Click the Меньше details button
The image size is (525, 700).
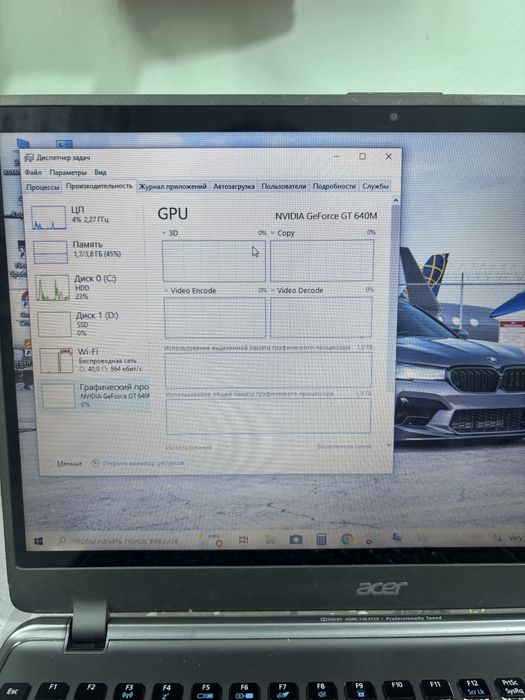pyautogui.click(x=69, y=463)
